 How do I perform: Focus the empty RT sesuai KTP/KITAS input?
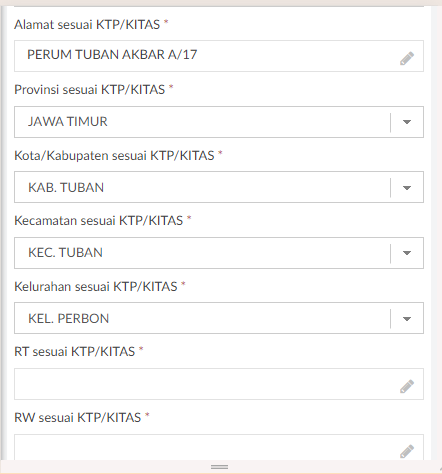219,384
